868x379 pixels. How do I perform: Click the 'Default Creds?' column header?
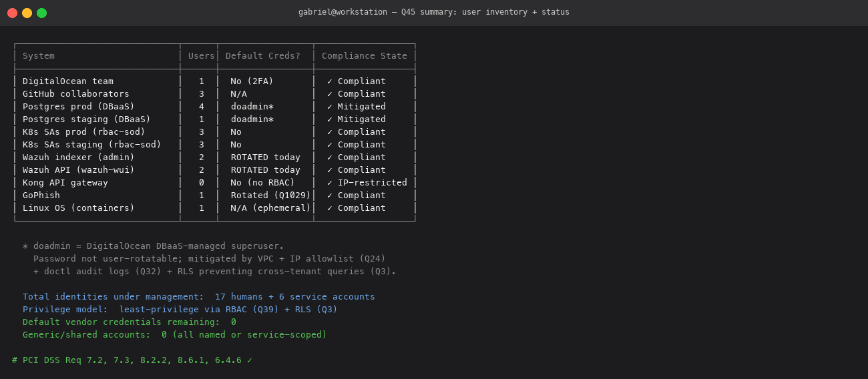coord(263,56)
